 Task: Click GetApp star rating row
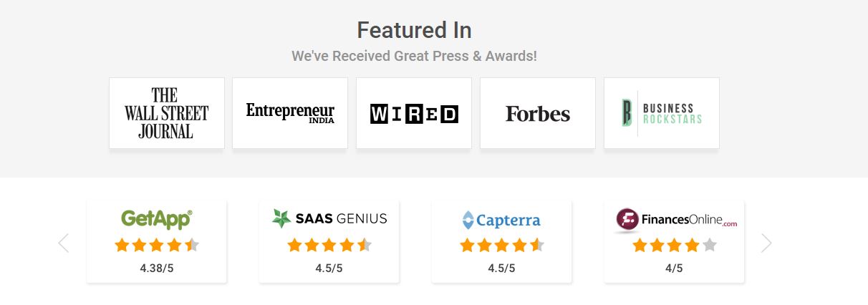point(157,246)
